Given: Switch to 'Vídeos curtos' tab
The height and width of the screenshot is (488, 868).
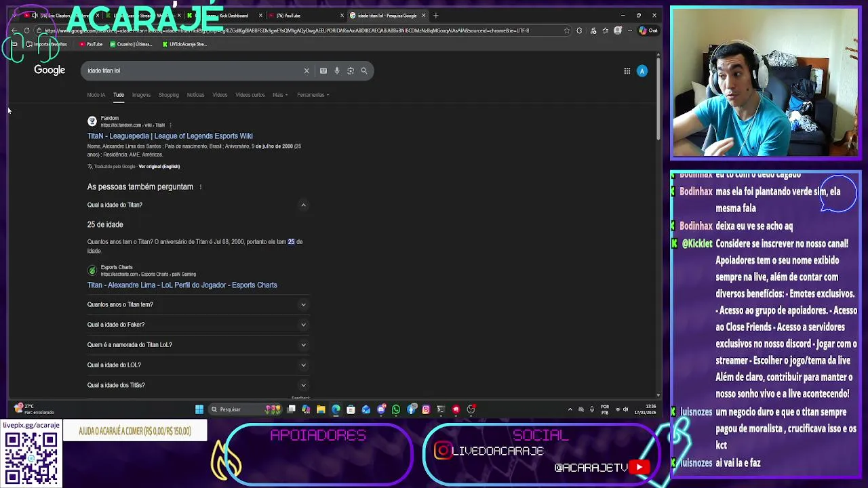Looking at the screenshot, I should [x=250, y=95].
